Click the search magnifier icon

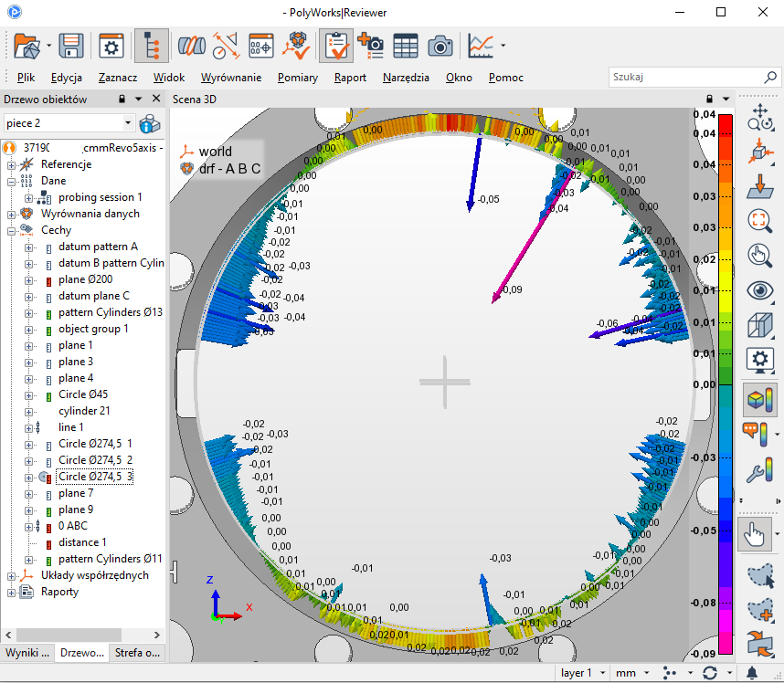[770, 77]
